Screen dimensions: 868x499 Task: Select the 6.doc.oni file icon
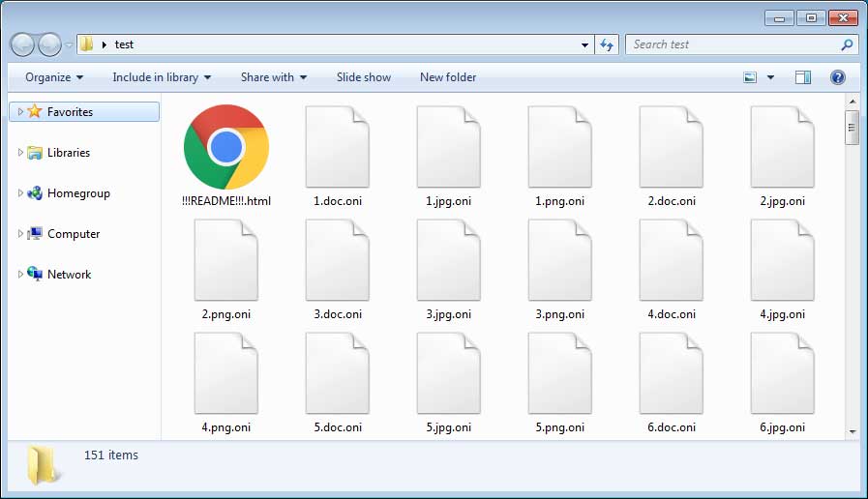pos(672,373)
